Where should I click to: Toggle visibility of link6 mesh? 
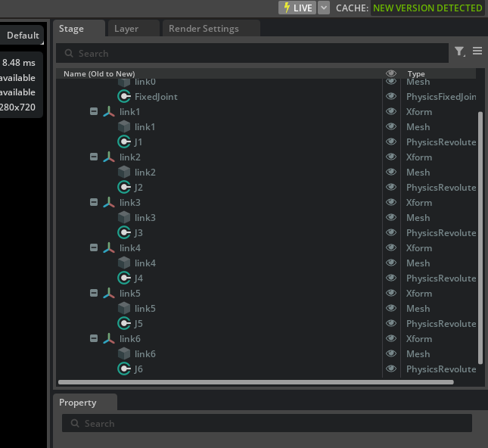(391, 353)
